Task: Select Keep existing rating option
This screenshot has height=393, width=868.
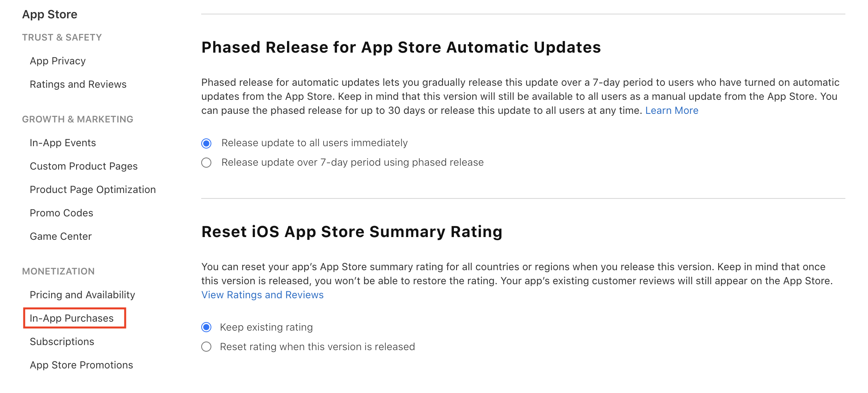Action: pyautogui.click(x=206, y=327)
